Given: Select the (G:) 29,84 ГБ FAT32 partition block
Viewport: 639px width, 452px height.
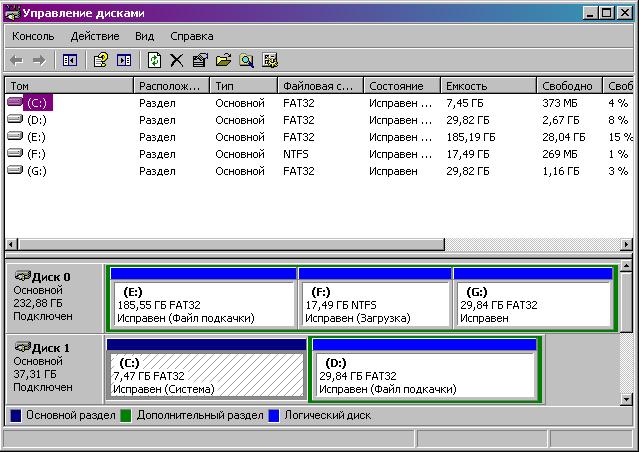Looking at the screenshot, I should point(533,298).
